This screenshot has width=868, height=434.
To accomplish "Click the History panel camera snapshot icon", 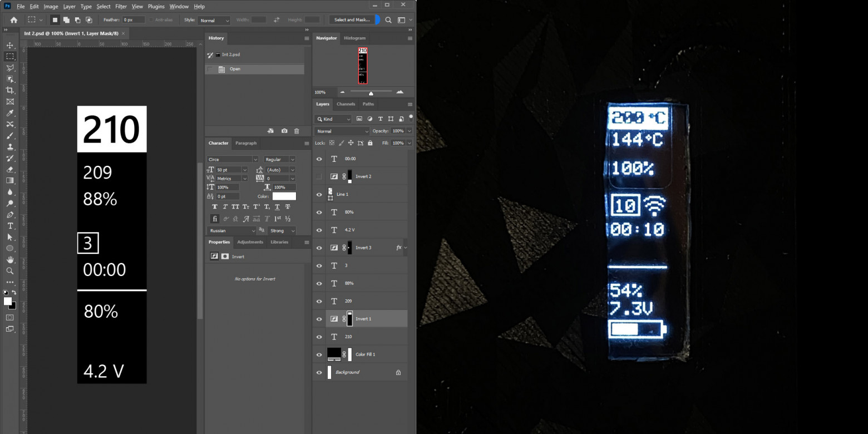I will point(284,131).
